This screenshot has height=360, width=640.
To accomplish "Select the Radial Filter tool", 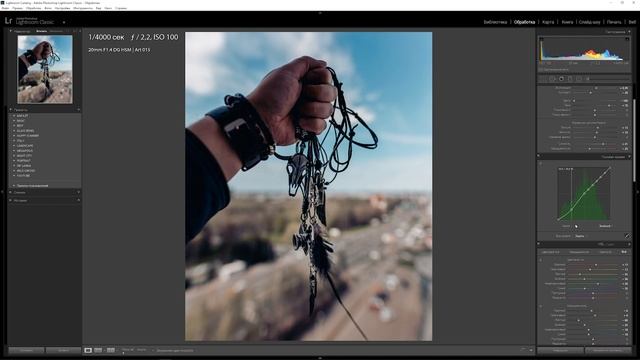I will pyautogui.click(x=579, y=78).
